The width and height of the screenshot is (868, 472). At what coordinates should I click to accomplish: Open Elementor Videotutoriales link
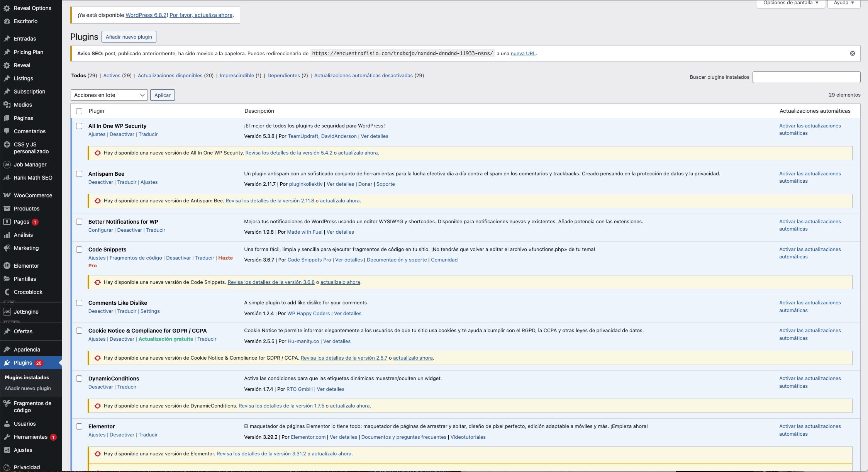468,437
